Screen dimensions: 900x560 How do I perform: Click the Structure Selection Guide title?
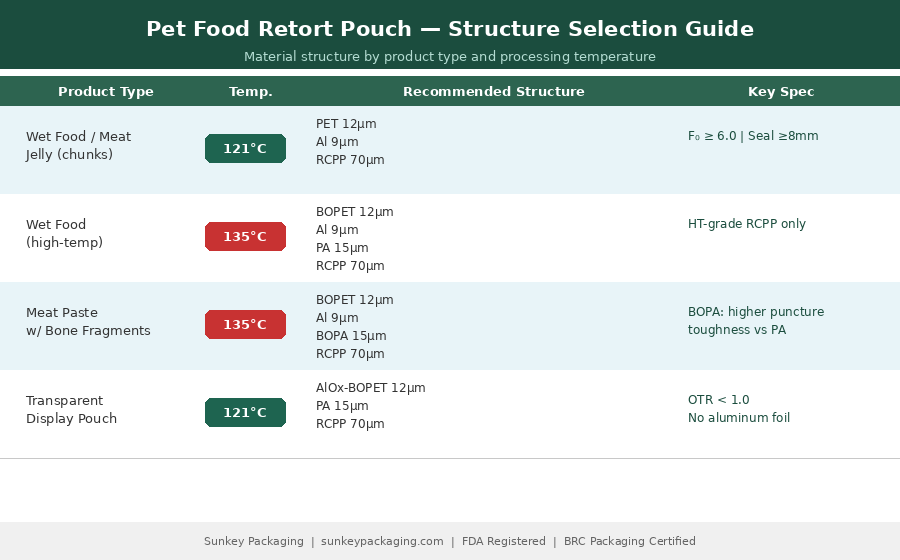pos(450,29)
